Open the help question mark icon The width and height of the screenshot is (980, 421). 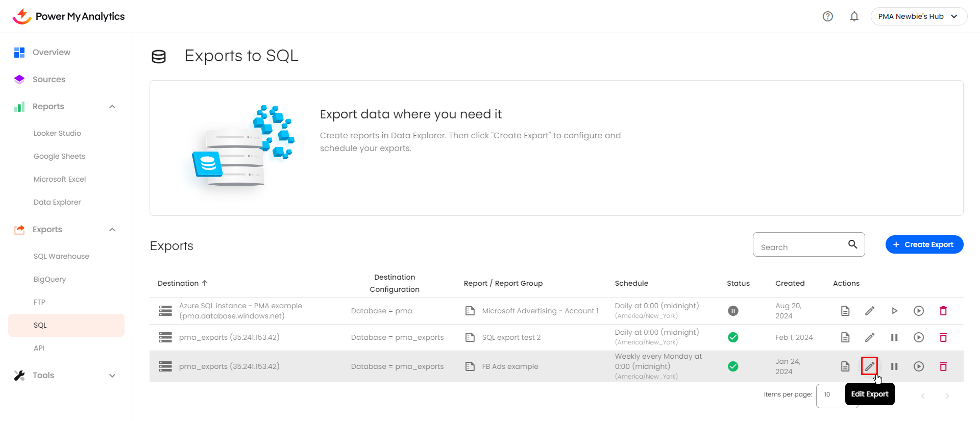pos(827,16)
